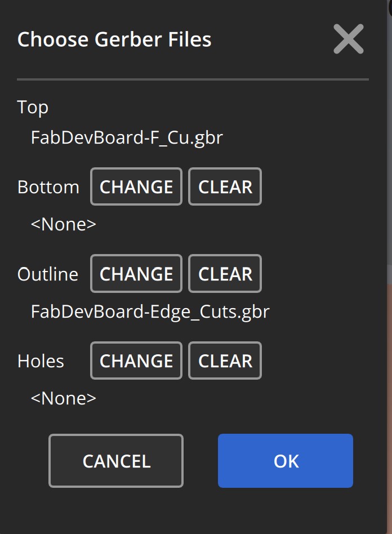The height and width of the screenshot is (534, 392).
Task: Clear the Outline file selection
Action: click(225, 274)
